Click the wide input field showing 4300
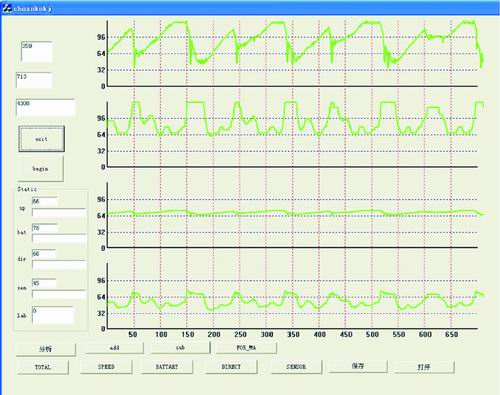 point(46,107)
